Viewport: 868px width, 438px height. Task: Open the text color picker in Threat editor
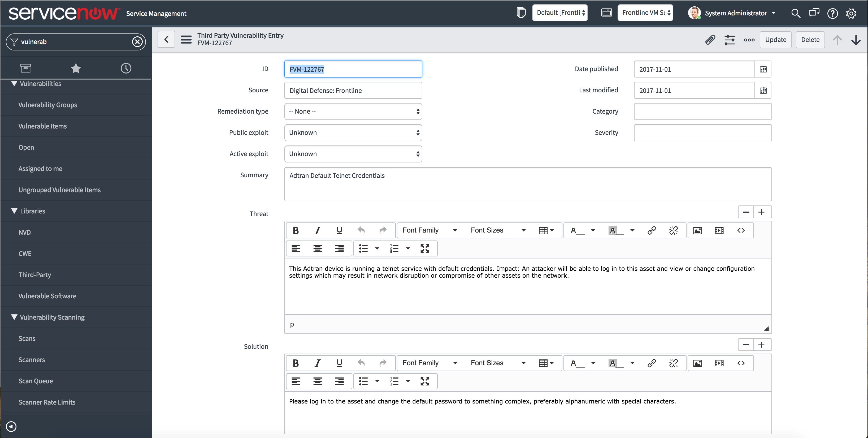pos(593,230)
